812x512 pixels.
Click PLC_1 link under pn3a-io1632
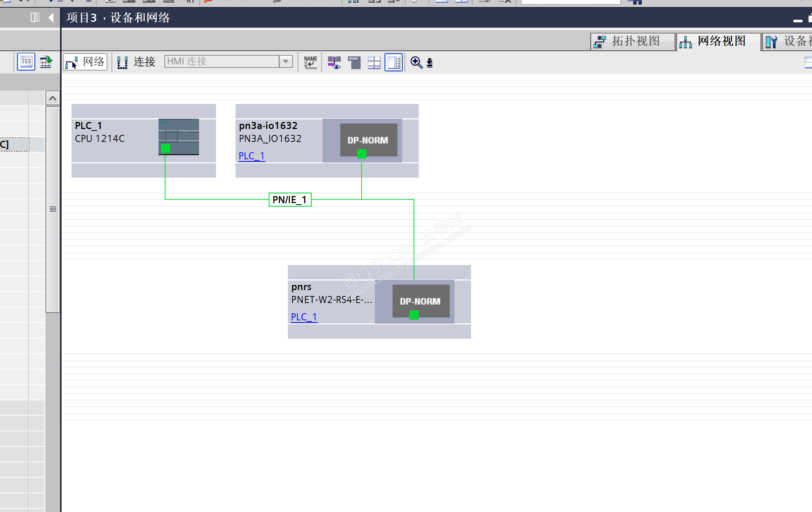(251, 156)
